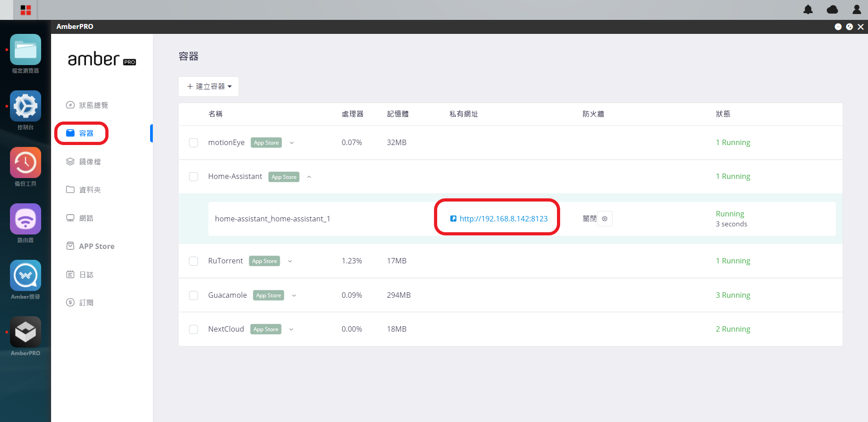Click the external link icon beside the IP address
Image resolution: width=868 pixels, height=422 pixels.
tap(453, 219)
